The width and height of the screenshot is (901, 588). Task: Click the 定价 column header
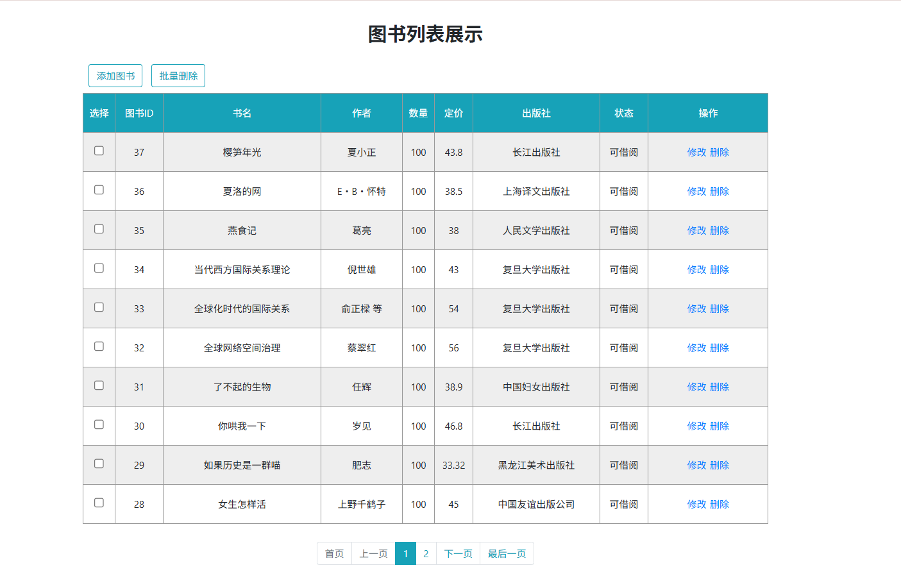click(x=453, y=113)
